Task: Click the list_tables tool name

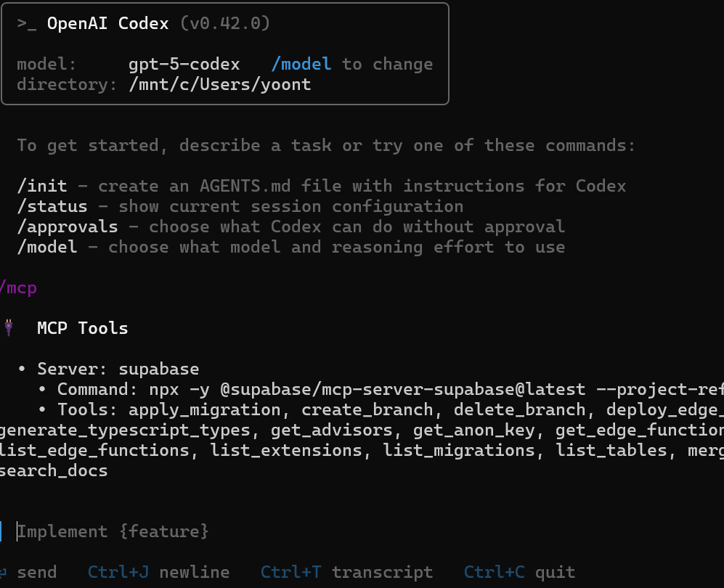Action: (611, 450)
